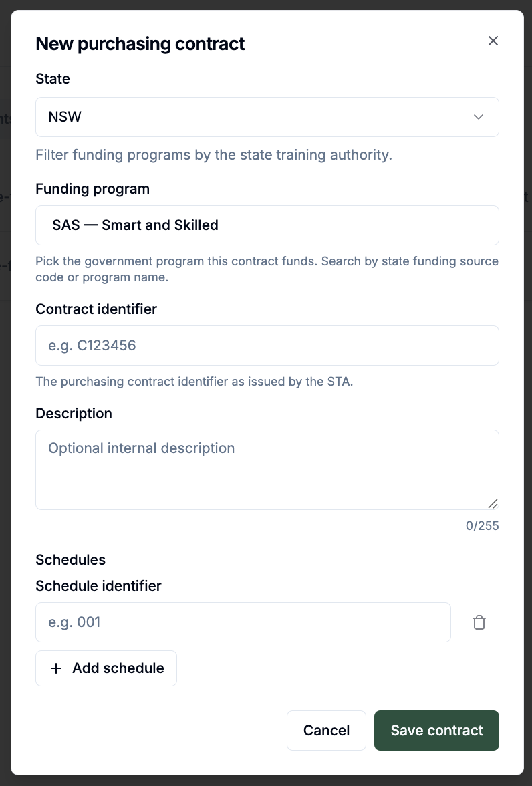Click the Schedule identifier field label
This screenshot has height=786, width=532.
click(x=98, y=586)
